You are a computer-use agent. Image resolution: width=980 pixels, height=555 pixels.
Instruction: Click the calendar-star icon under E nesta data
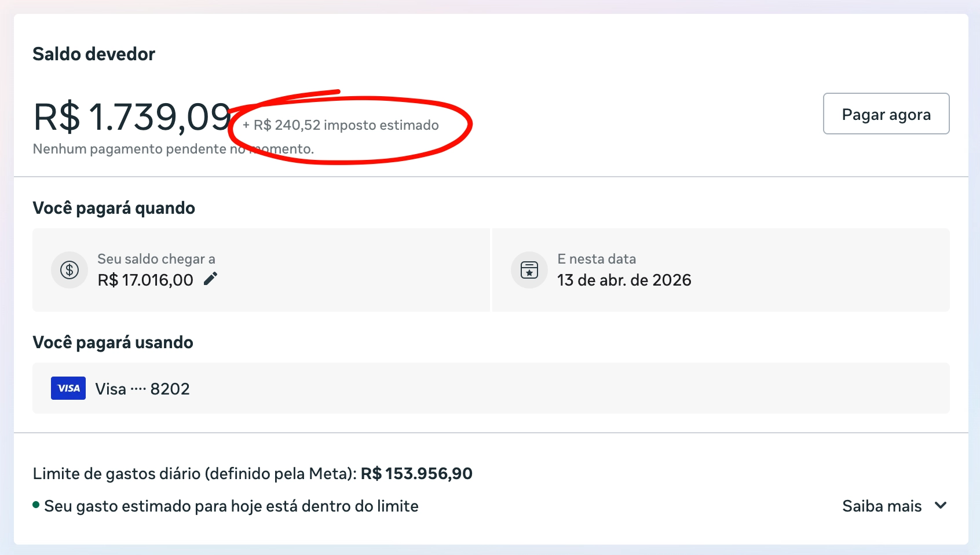(529, 270)
